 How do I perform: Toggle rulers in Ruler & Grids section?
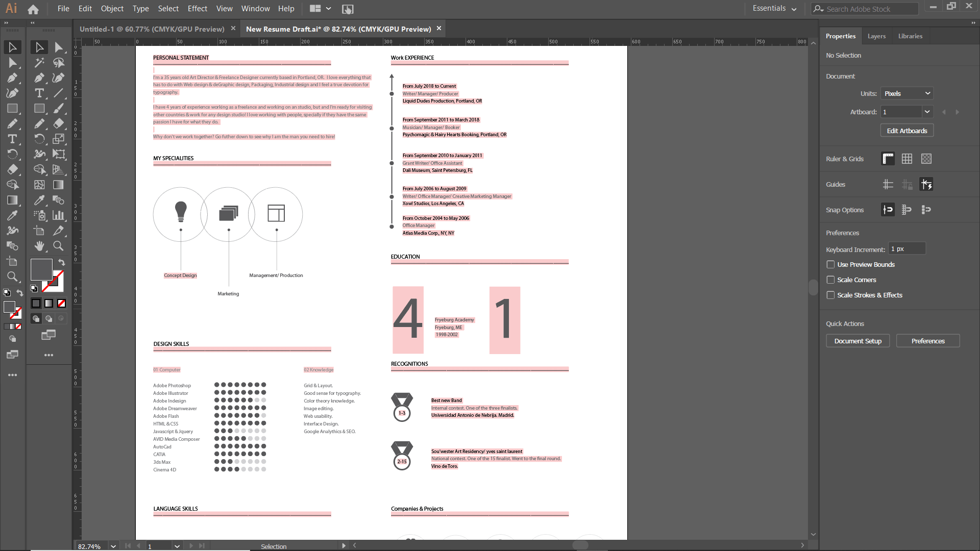pyautogui.click(x=887, y=159)
